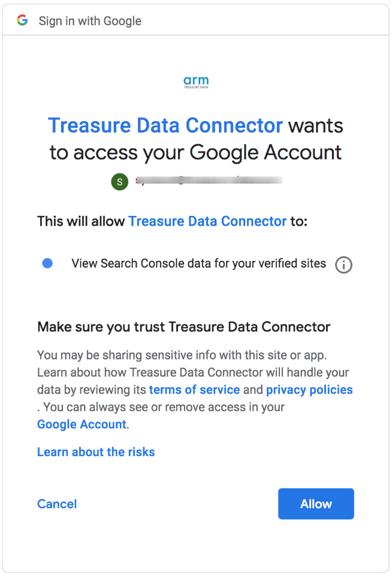The image size is (392, 576).
Task: Click the Google G logo
Action: 22,20
